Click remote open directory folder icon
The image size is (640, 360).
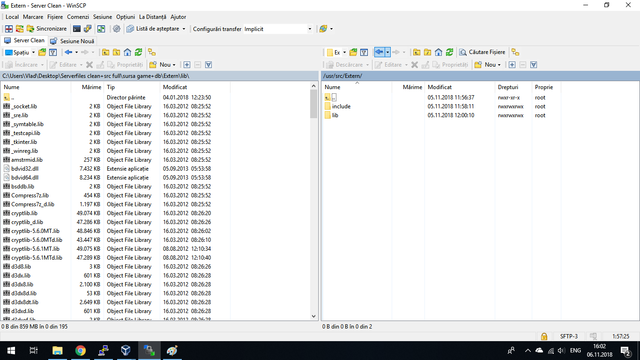[x=353, y=53]
